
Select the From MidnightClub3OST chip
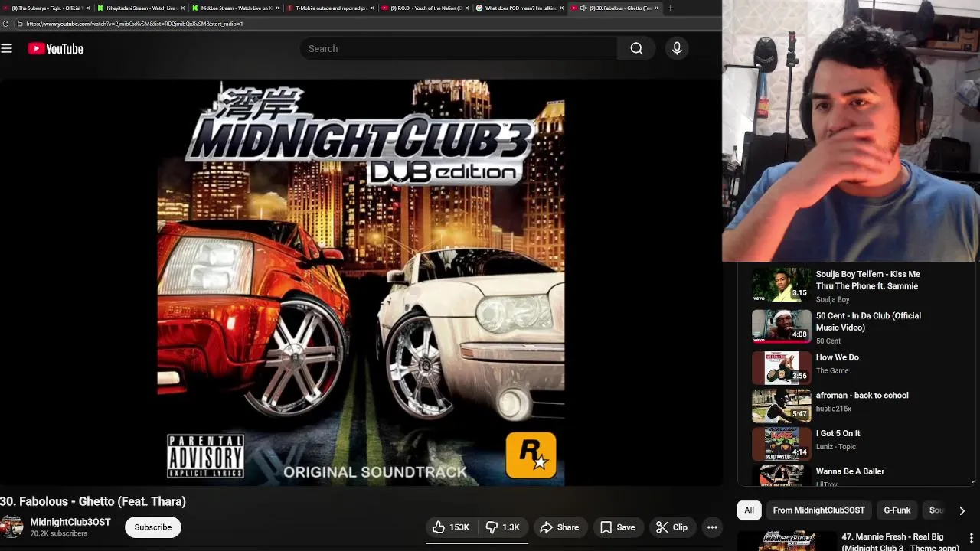pyautogui.click(x=818, y=510)
